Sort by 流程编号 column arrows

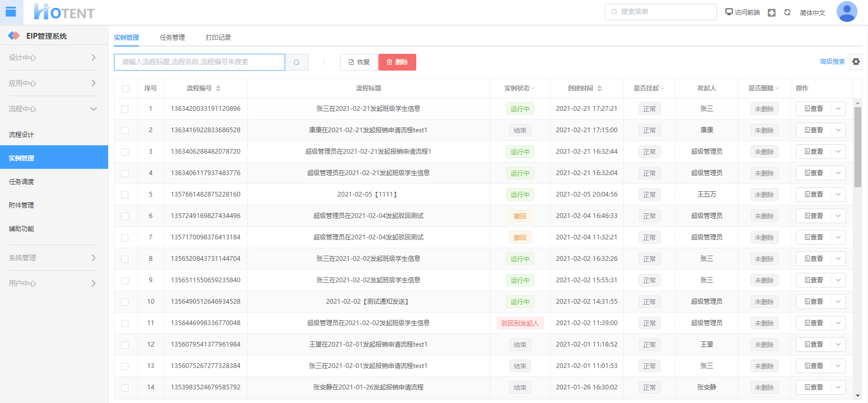tap(218, 88)
